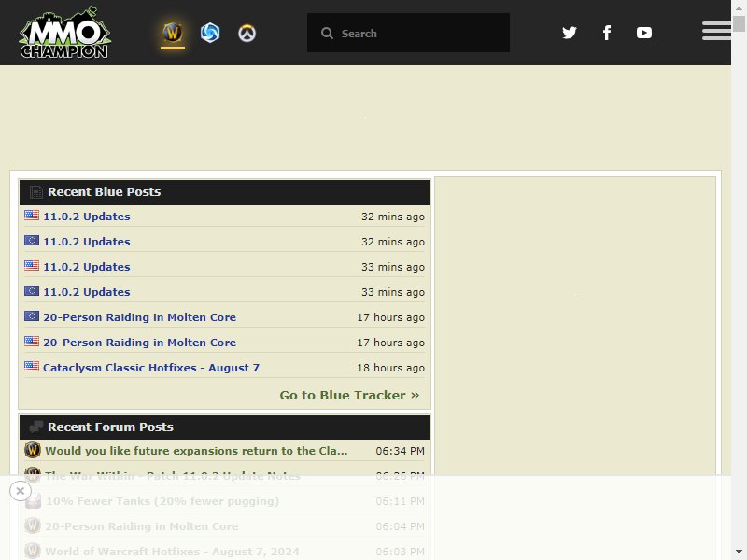Close the bottom overlay ad with X
Viewport: 747px width, 560px height.
pyautogui.click(x=20, y=491)
